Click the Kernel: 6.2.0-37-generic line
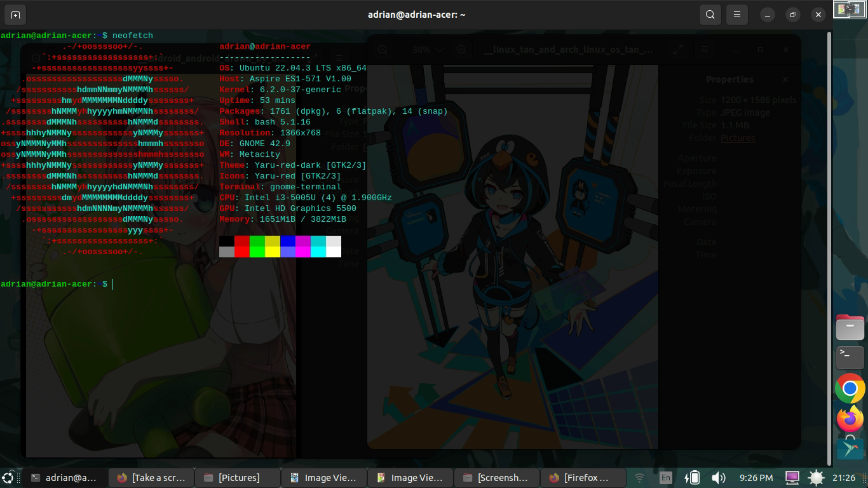The height and width of the screenshot is (488, 868). click(x=280, y=90)
